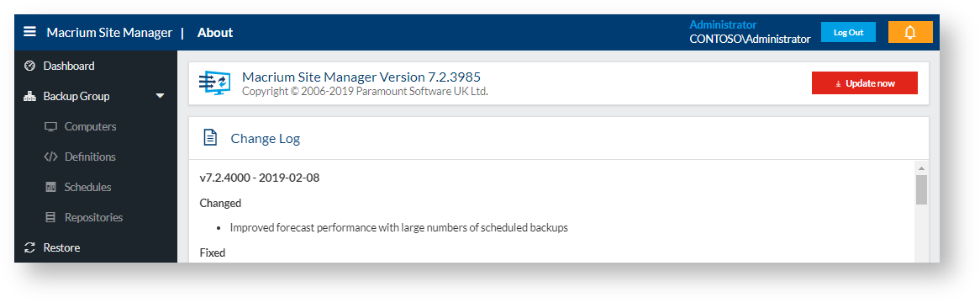Click the Schedules calendar icon
The image size is (980, 303).
pyautogui.click(x=50, y=187)
